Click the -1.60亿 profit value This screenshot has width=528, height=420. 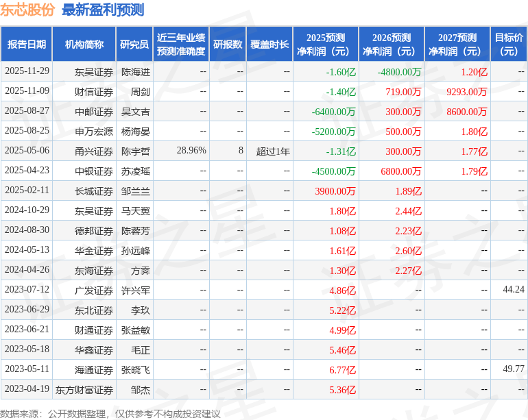click(x=341, y=72)
